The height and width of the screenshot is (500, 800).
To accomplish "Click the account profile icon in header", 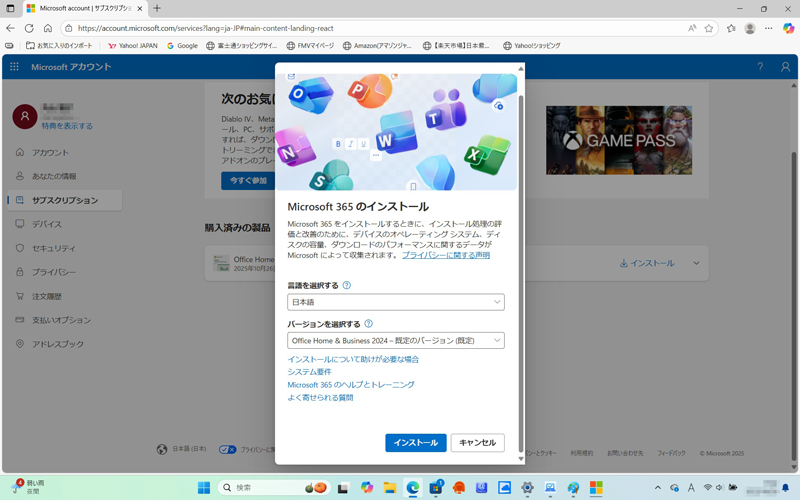I will pos(785,67).
